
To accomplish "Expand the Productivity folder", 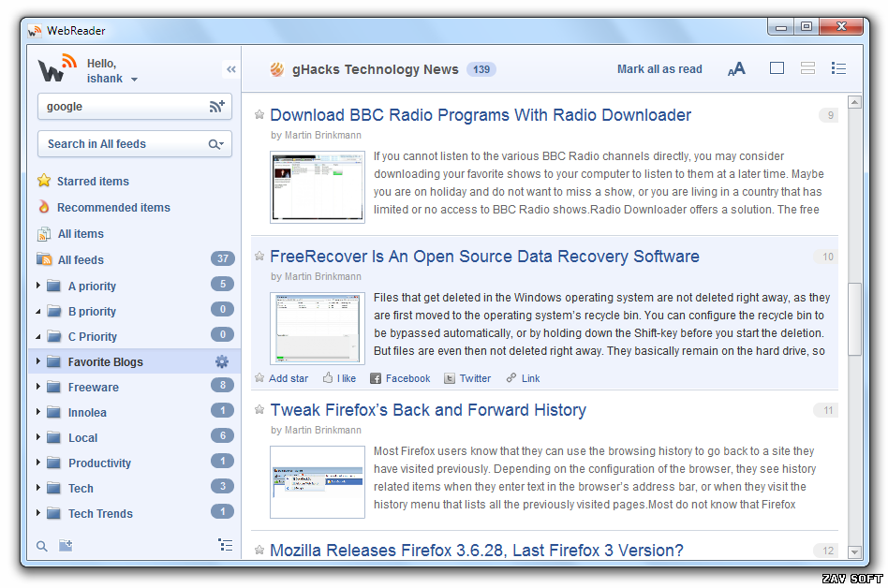I will click(38, 463).
